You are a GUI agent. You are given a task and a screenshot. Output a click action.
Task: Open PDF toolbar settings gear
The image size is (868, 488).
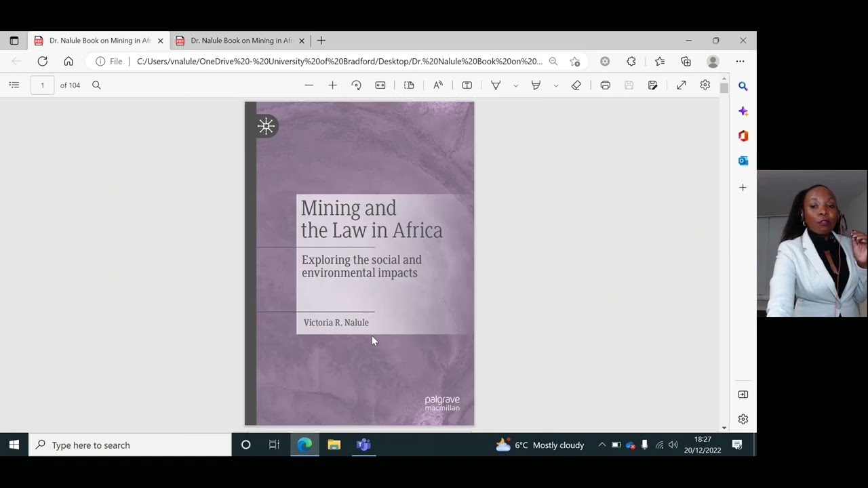coord(705,85)
